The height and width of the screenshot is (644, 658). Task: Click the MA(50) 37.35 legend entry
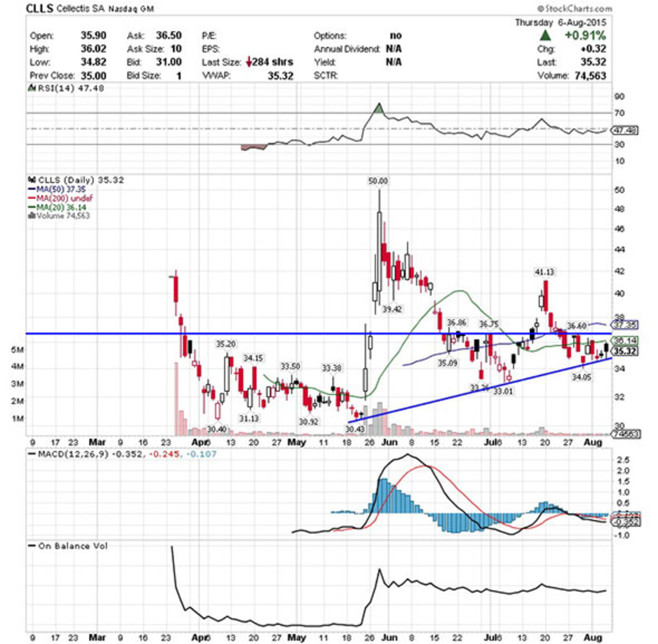pyautogui.click(x=56, y=189)
